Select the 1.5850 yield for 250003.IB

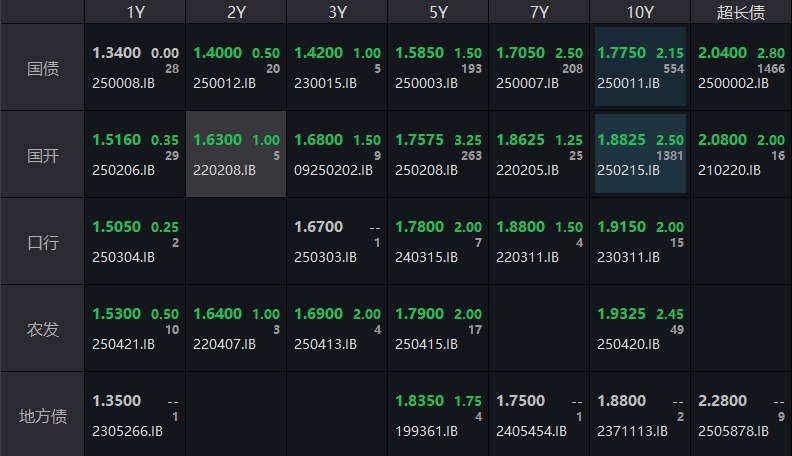tap(419, 53)
